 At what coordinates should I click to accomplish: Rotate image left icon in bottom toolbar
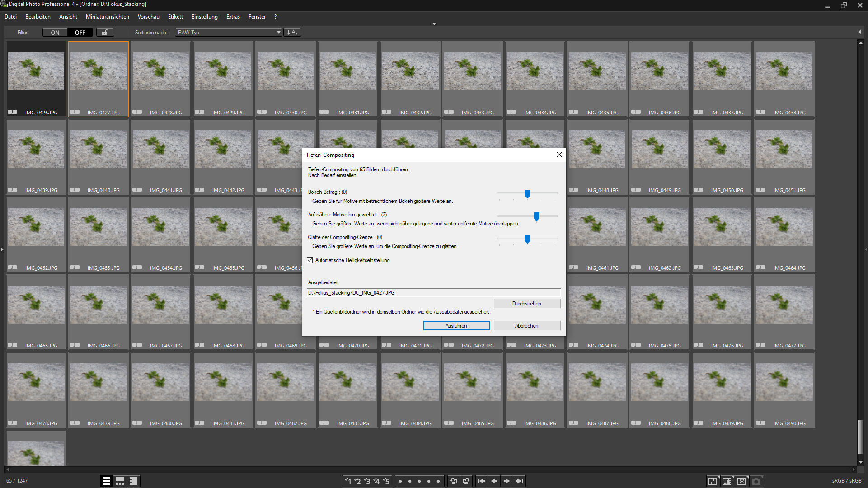click(x=454, y=481)
